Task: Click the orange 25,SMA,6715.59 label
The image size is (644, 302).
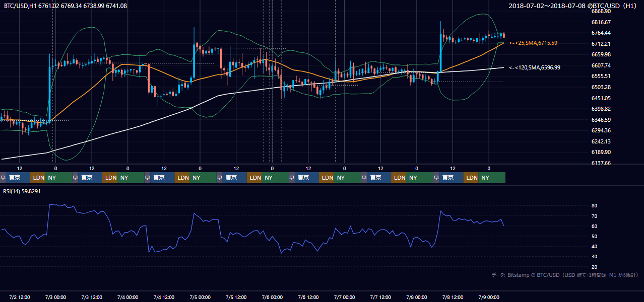Action: click(x=533, y=43)
